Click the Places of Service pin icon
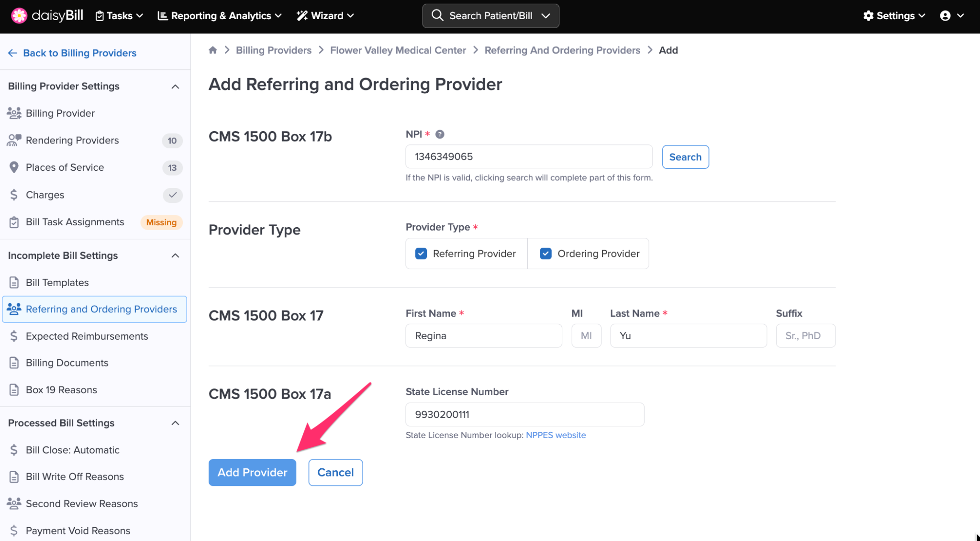The height and width of the screenshot is (541, 980). click(x=14, y=167)
